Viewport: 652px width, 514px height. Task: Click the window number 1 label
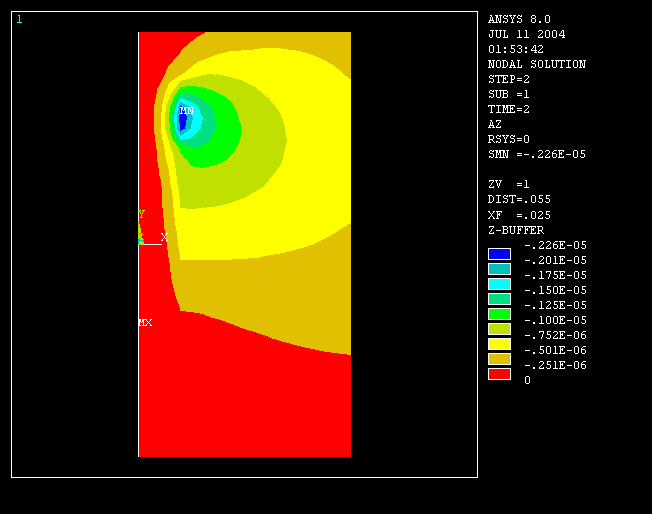click(19, 19)
